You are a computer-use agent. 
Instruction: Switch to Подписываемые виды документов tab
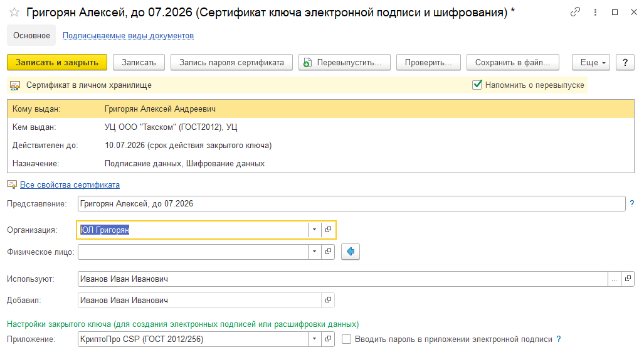[x=128, y=36]
